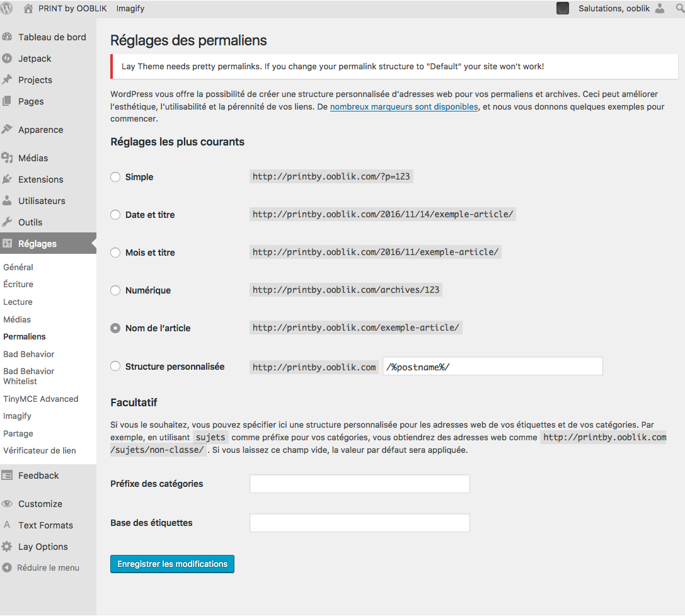Viewport: 685px width, 616px height.
Task: Click Enregistrer les modifications button
Action: [x=172, y=564]
